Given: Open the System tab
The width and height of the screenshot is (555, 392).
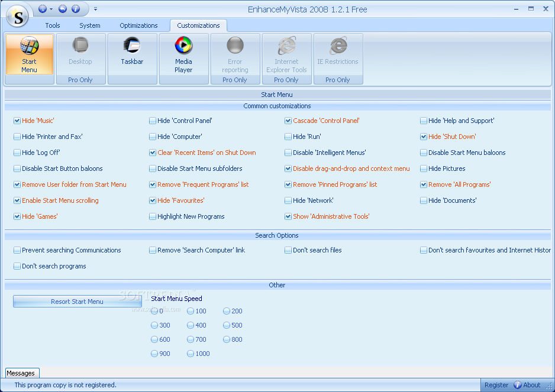Looking at the screenshot, I should coord(90,25).
